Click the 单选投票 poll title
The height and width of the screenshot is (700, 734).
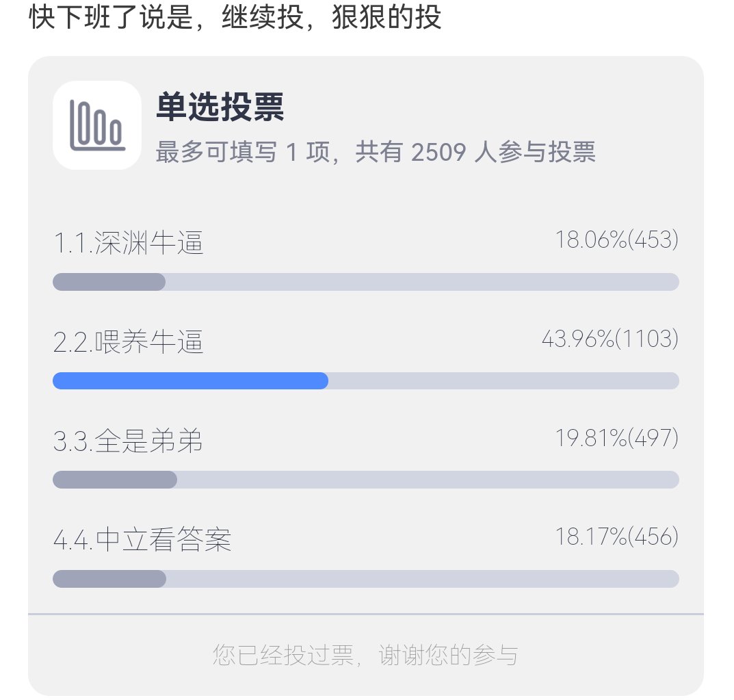(x=220, y=108)
